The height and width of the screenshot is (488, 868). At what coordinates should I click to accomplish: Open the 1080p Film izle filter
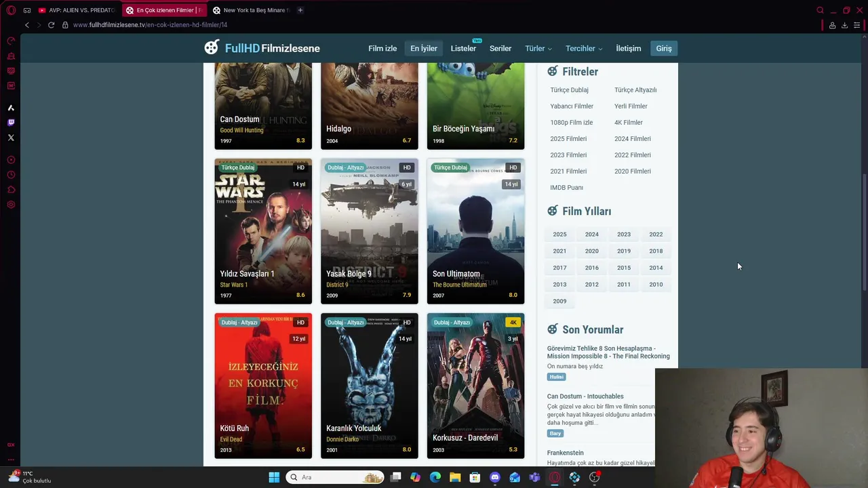[572, 122]
